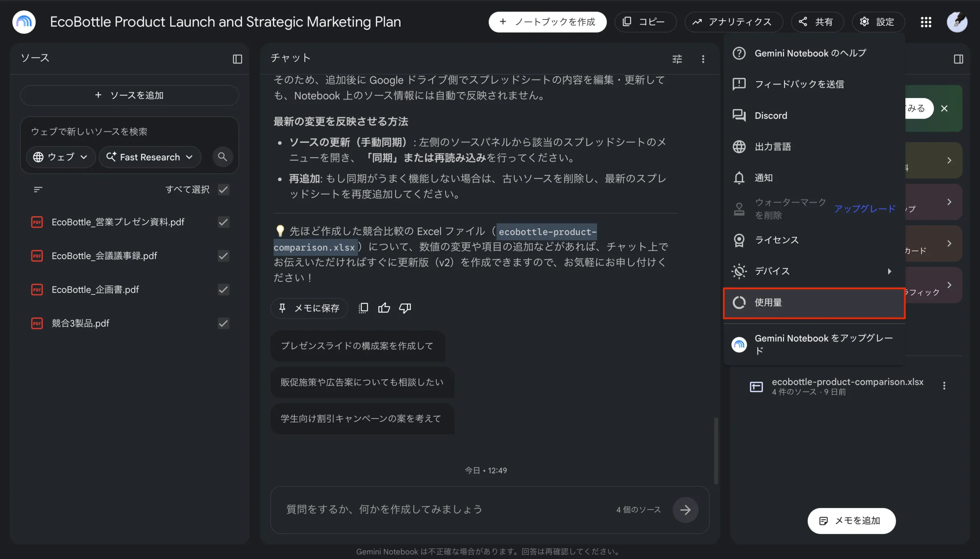
Task: Click the アップグレード link
Action: pos(865,208)
